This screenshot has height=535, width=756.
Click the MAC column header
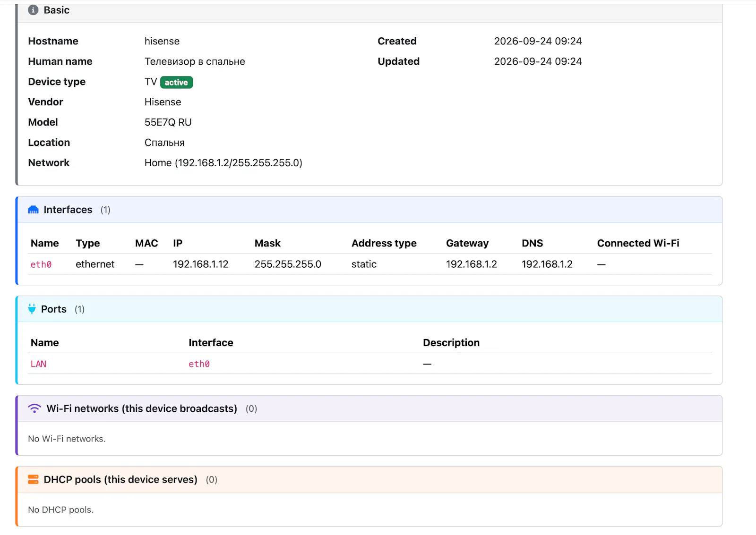point(146,243)
